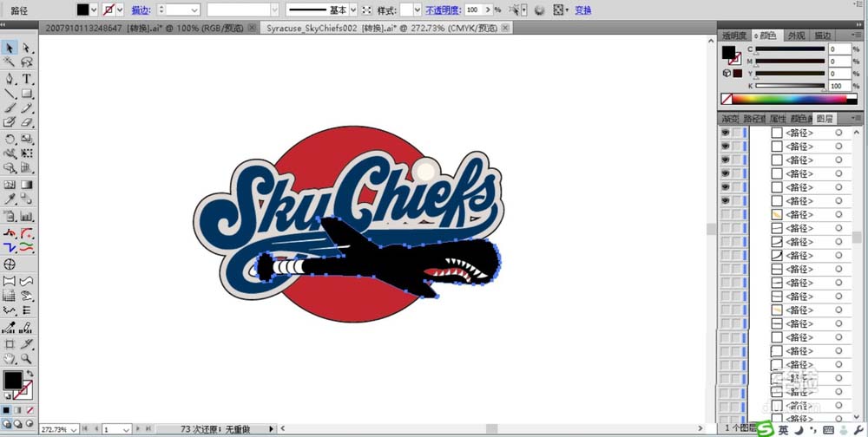
Task: Select the Line Segment tool
Action: [10, 94]
